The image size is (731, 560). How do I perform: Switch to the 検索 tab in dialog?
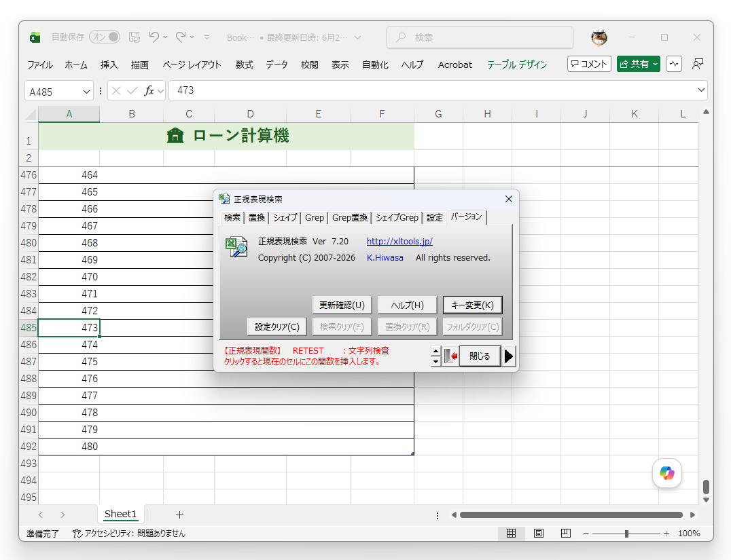(x=232, y=218)
